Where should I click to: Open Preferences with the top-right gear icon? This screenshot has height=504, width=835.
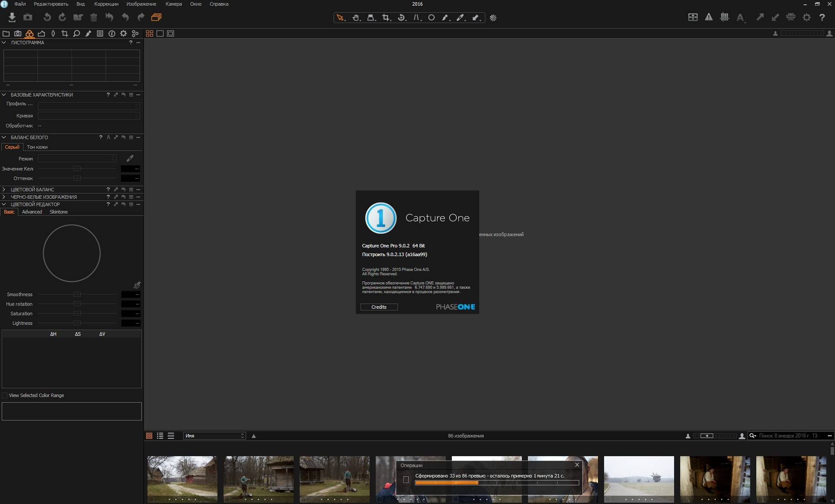(x=807, y=17)
